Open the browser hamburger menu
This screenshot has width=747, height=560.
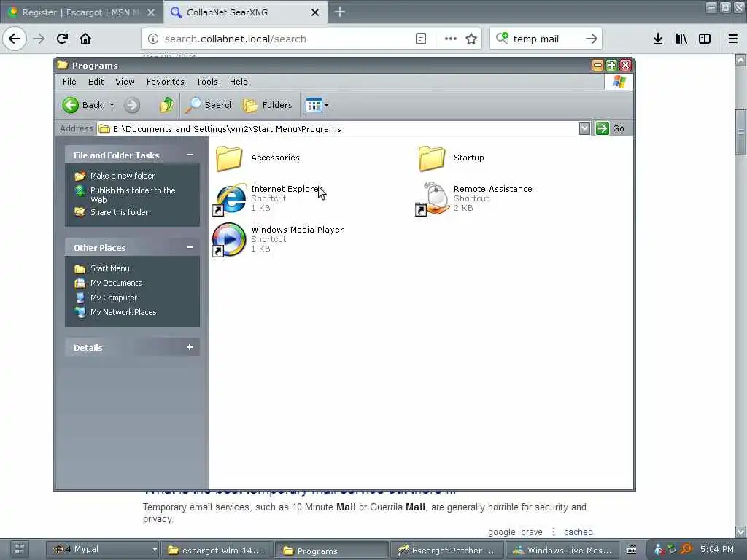(x=733, y=39)
